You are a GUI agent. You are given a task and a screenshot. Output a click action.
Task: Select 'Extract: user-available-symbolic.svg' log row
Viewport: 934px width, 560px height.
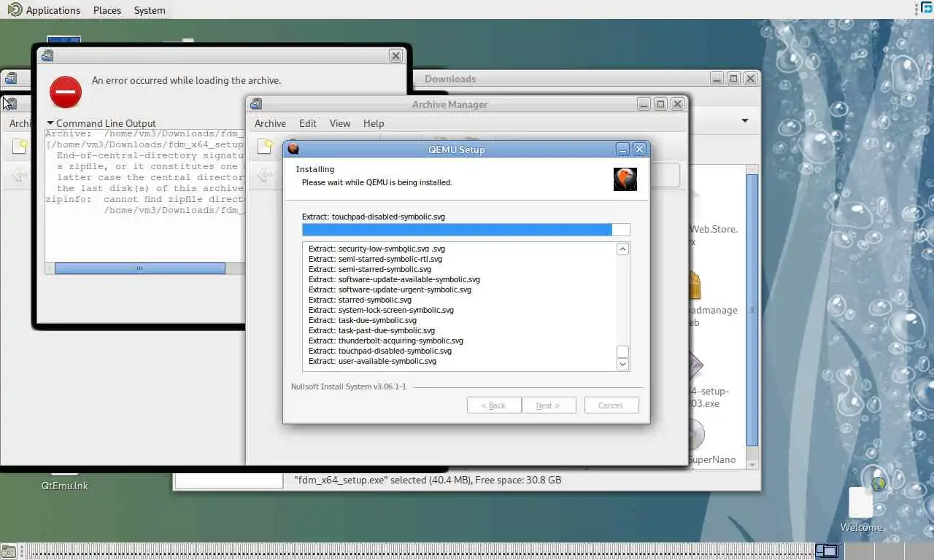tap(372, 361)
